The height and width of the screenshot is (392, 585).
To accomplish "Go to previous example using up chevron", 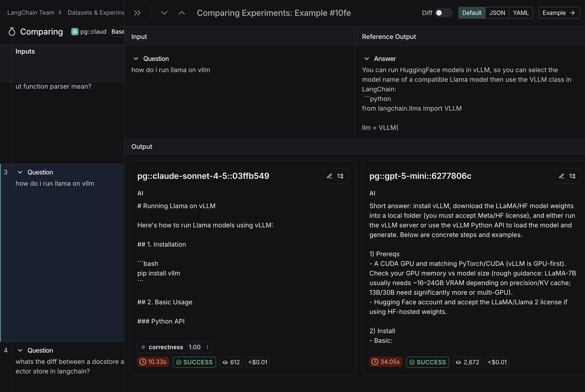I will [181, 13].
